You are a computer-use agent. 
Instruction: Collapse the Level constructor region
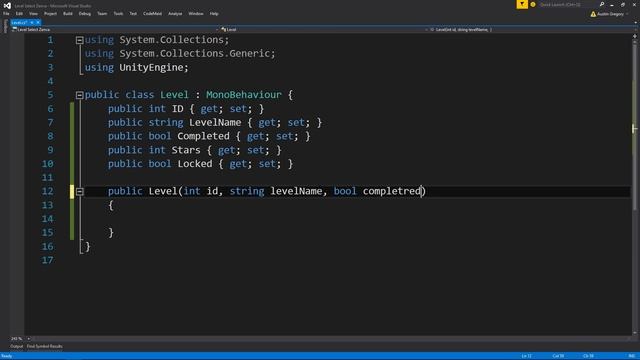coord(80,191)
